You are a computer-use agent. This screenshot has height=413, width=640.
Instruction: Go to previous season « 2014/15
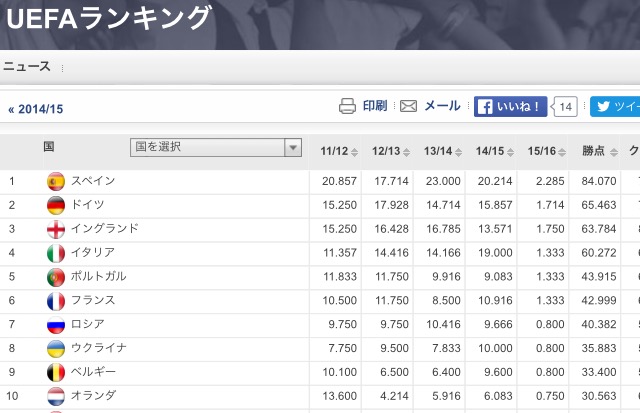click(35, 110)
